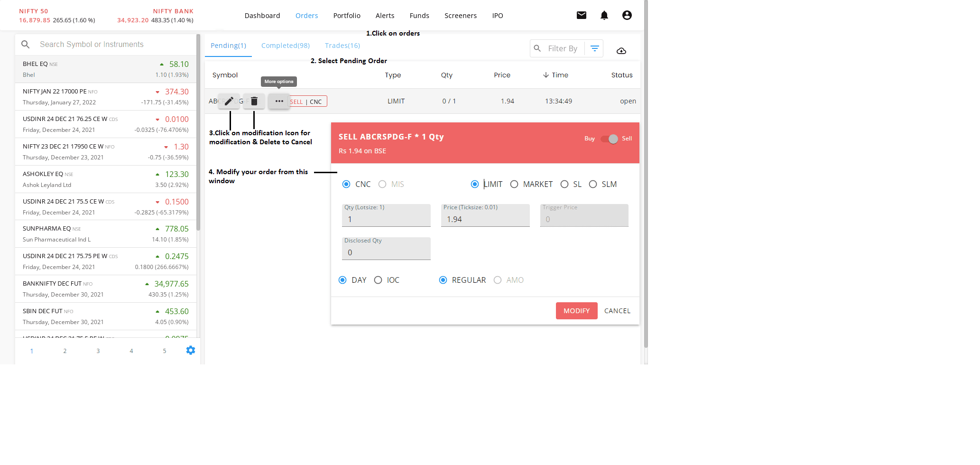Viewport: 980px width, 465px height.
Task: Click the pencil icon to modify order
Action: coord(229,101)
